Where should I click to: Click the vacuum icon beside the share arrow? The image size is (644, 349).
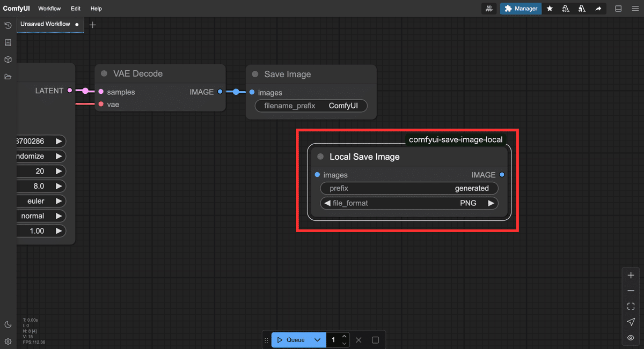(582, 9)
